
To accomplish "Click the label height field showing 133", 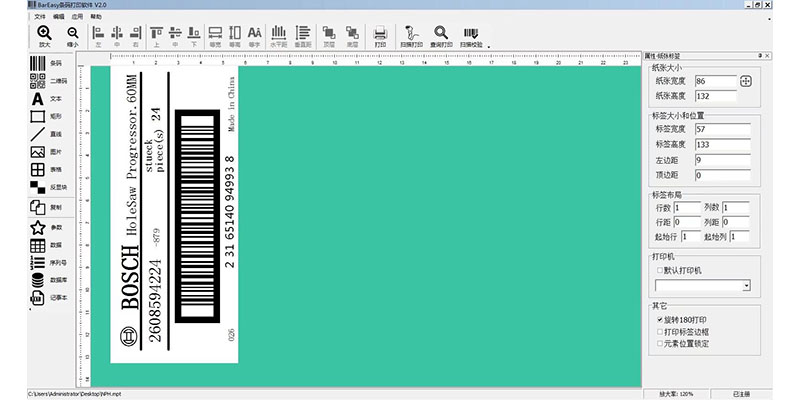I will 722,145.
